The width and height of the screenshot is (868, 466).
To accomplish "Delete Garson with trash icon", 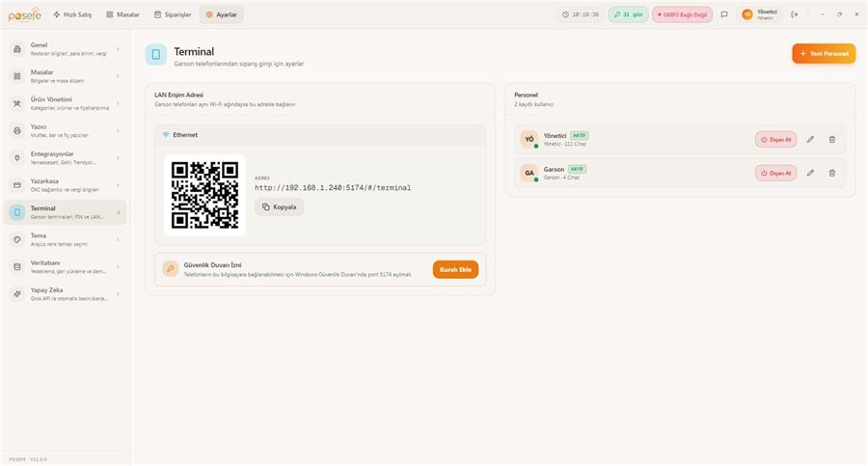I will [832, 173].
